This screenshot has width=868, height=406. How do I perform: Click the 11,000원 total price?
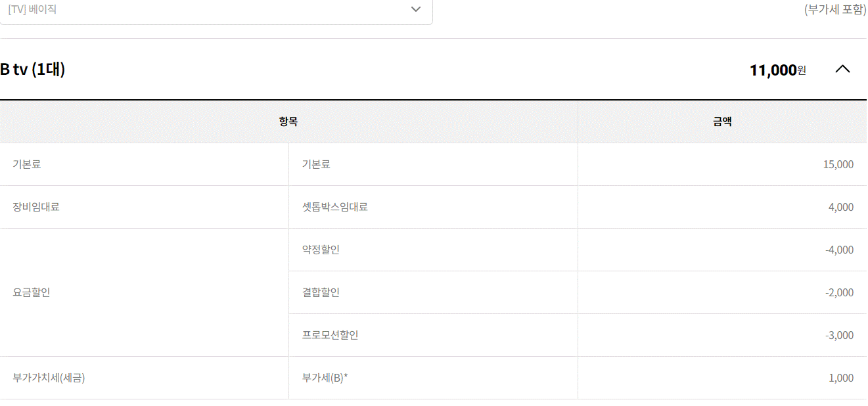pyautogui.click(x=777, y=70)
